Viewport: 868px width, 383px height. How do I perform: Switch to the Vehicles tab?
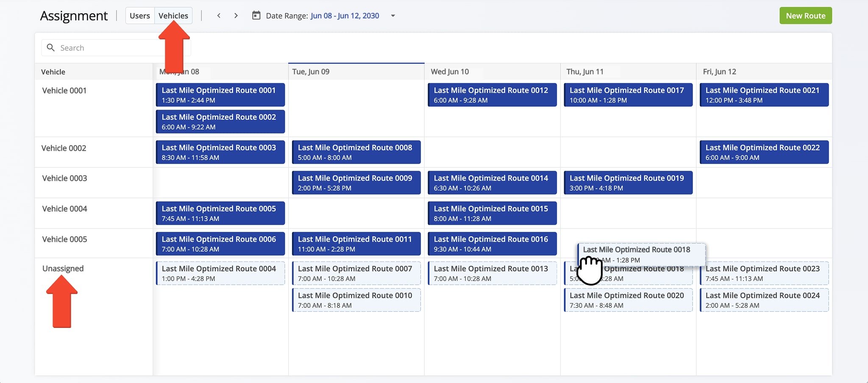173,16
